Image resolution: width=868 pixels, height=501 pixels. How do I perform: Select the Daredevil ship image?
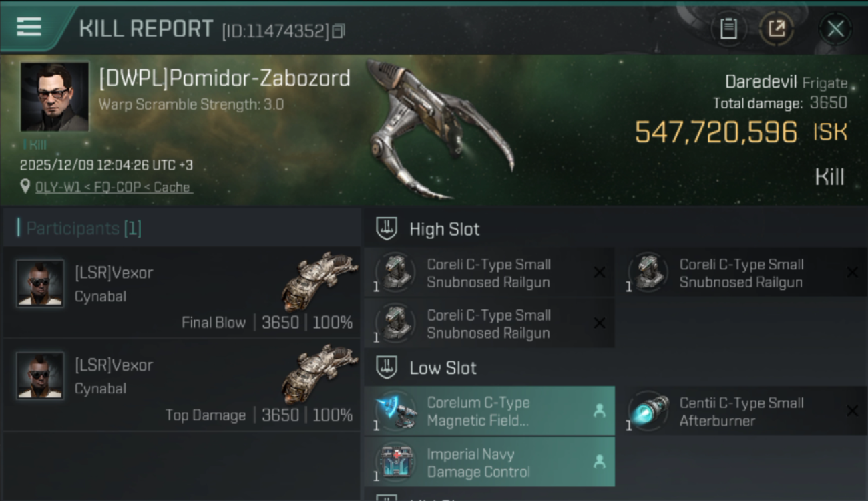[441, 130]
